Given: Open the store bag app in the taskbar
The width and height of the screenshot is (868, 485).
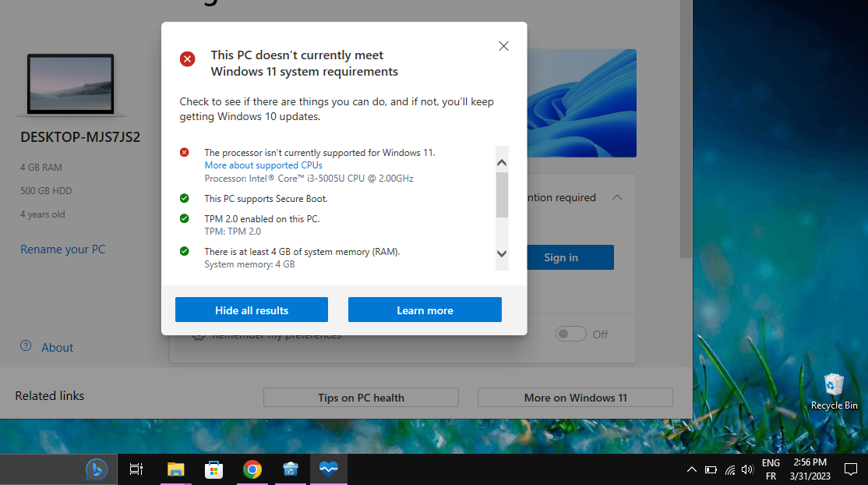Looking at the screenshot, I should tap(290, 469).
